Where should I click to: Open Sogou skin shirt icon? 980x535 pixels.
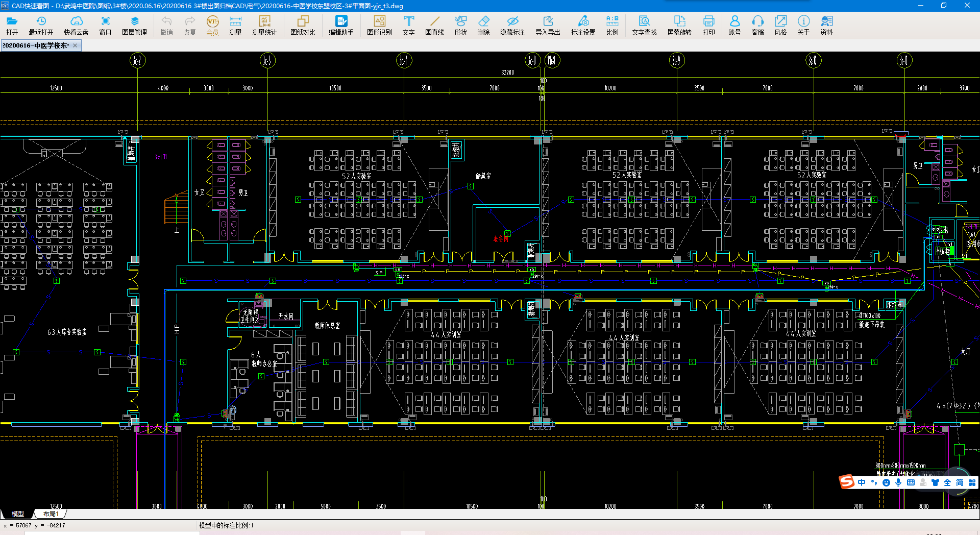click(x=935, y=482)
